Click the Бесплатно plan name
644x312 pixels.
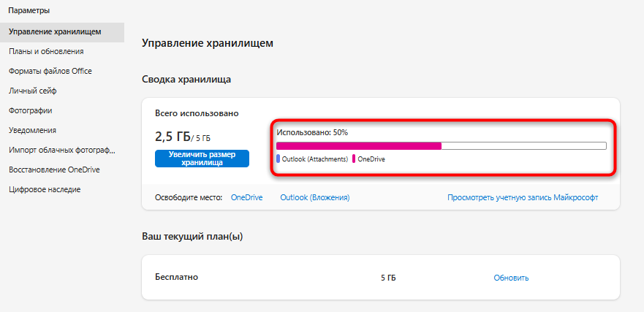tap(177, 277)
